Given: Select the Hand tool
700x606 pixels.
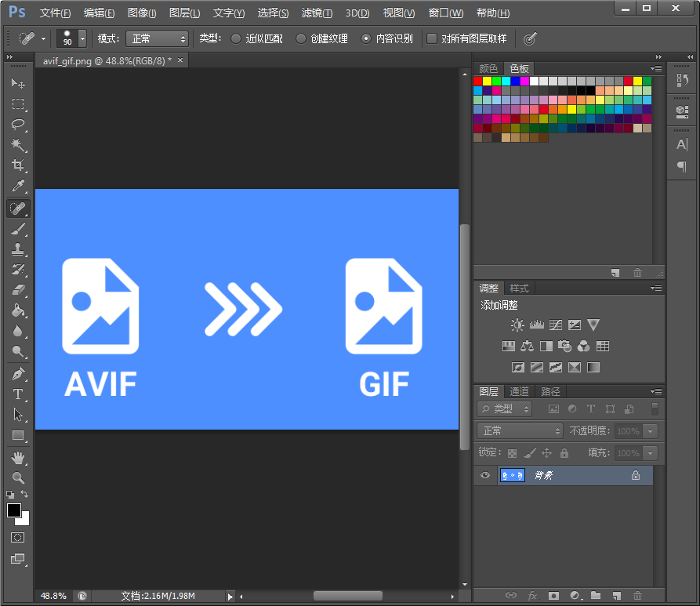Looking at the screenshot, I should coord(18,457).
